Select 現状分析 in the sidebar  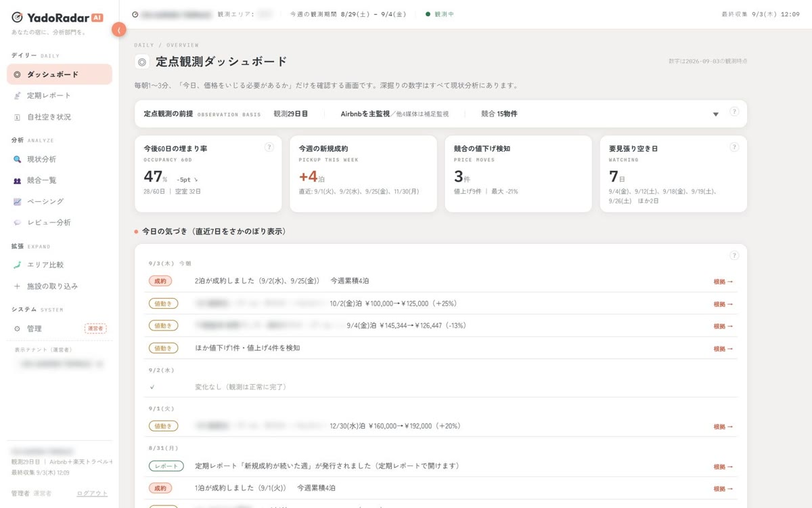[x=60, y=159]
